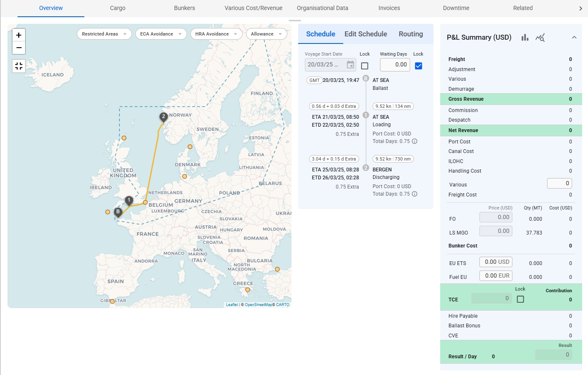This screenshot has height=375, width=588.
Task: Open the P&L trend analysis icon
Action: [540, 38]
